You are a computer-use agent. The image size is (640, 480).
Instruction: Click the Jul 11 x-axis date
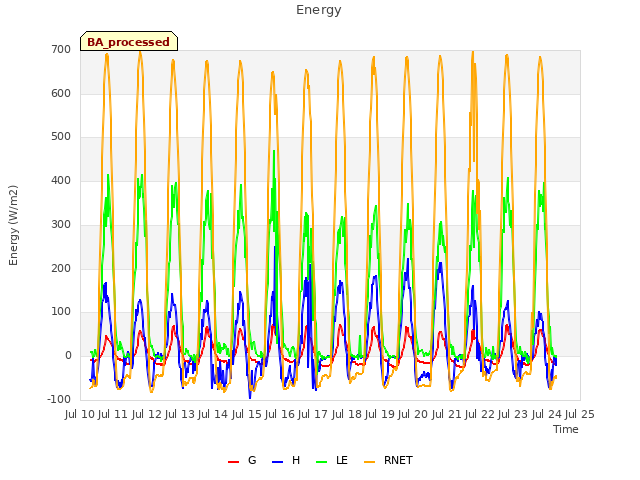coord(113,415)
